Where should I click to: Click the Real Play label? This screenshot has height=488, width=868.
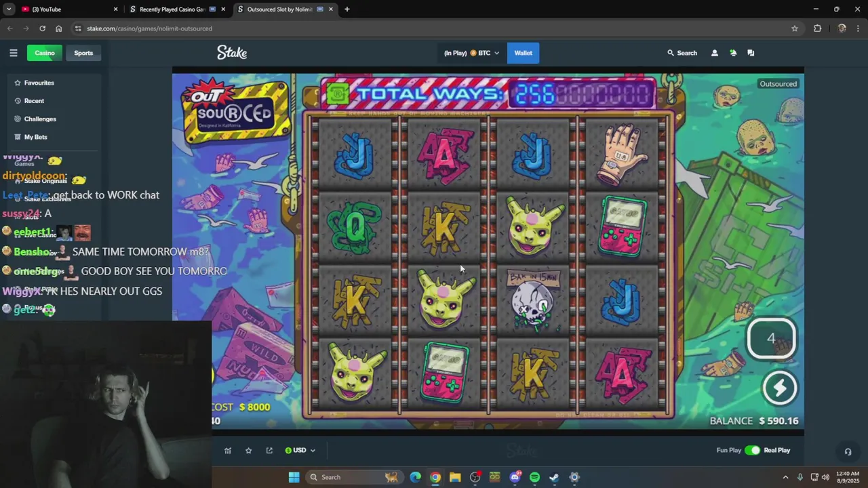pos(777,451)
